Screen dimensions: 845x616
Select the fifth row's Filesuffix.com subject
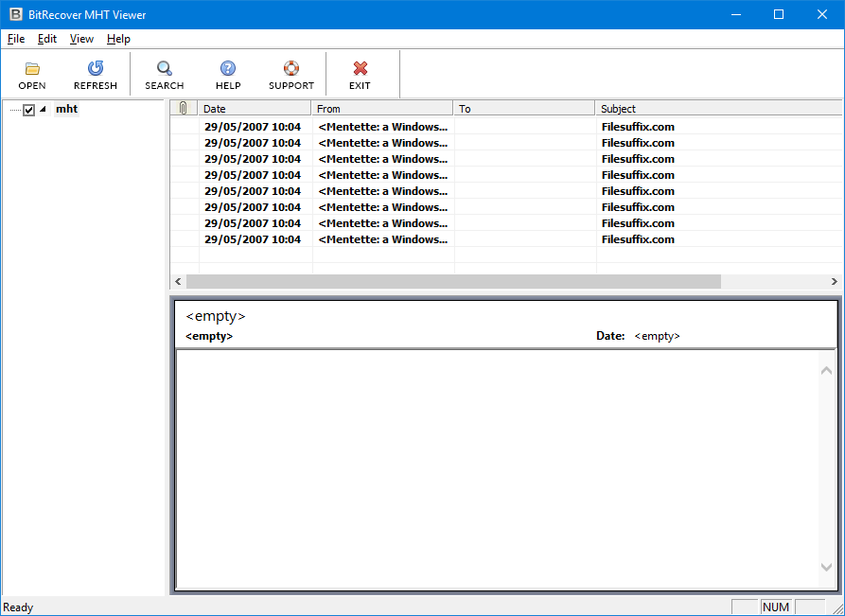point(638,191)
